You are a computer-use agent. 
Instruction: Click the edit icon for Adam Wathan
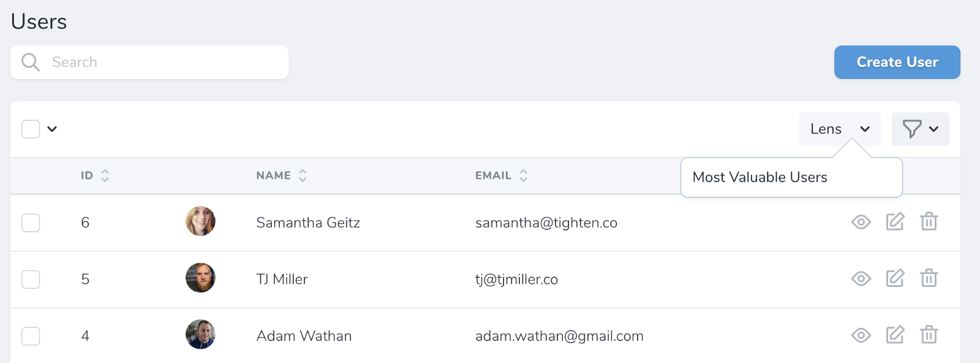point(895,335)
